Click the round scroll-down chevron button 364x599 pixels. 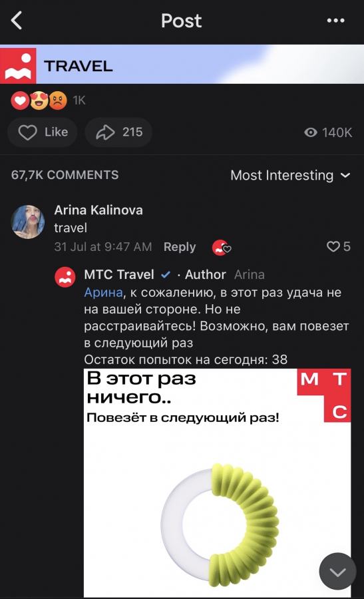click(337, 571)
